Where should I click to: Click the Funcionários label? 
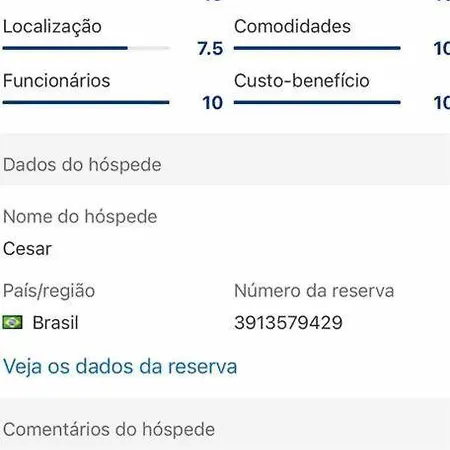[x=56, y=81]
